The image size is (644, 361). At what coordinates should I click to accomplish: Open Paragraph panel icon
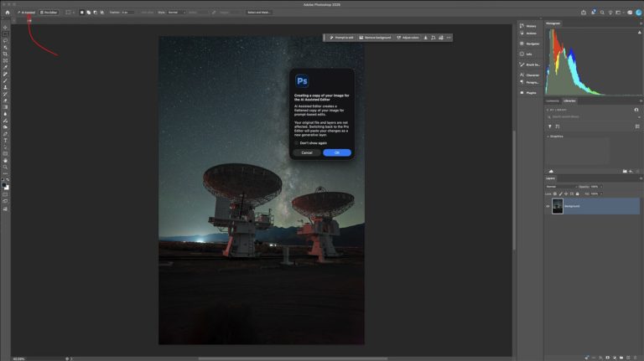click(522, 82)
